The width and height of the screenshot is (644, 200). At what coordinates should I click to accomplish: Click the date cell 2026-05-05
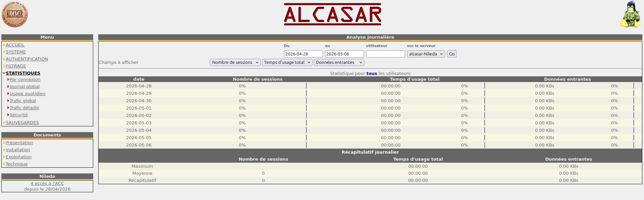tap(139, 138)
